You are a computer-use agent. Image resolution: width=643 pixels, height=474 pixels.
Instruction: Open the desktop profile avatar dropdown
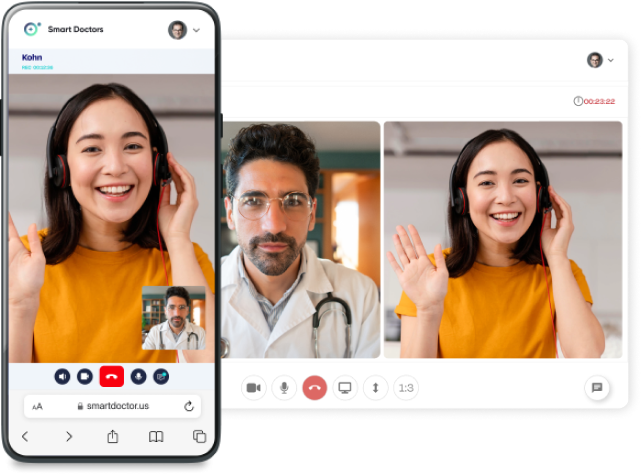[x=600, y=60]
